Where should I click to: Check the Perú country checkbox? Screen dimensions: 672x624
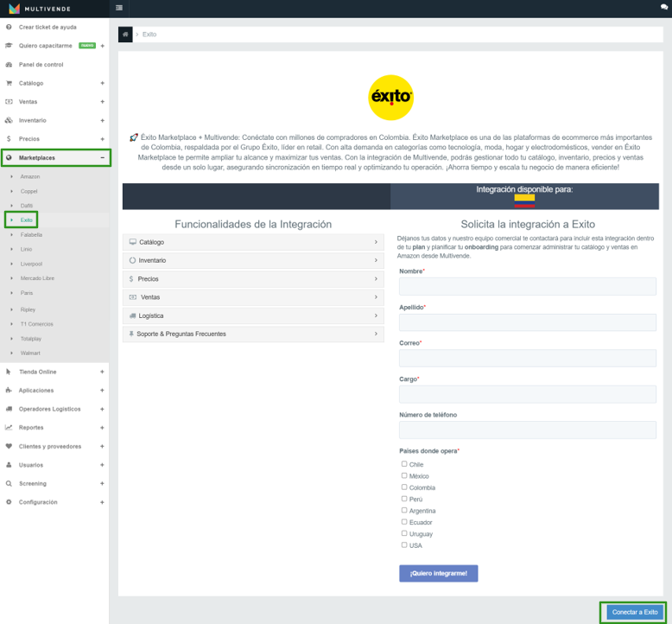[404, 499]
